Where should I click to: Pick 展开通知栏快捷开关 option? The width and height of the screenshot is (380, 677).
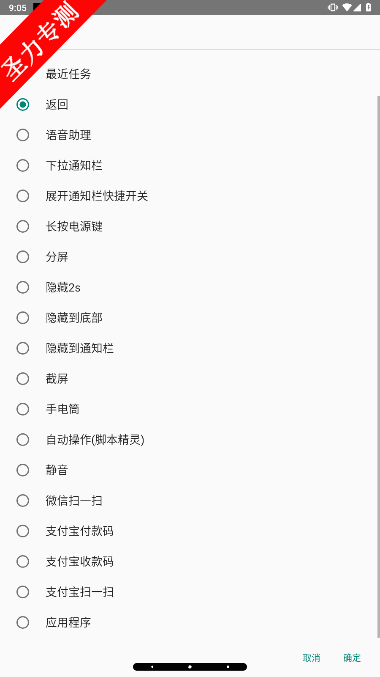click(188, 196)
